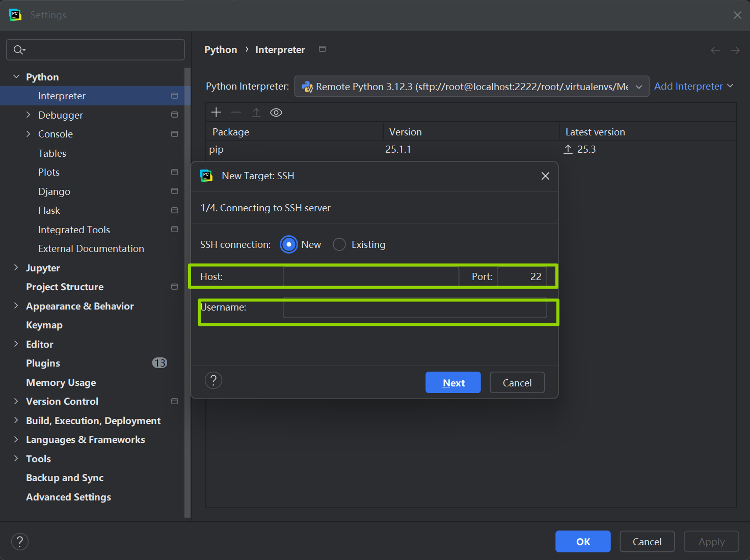Click project-level icon on Plots row
The width and height of the screenshot is (750, 560).
point(174,172)
